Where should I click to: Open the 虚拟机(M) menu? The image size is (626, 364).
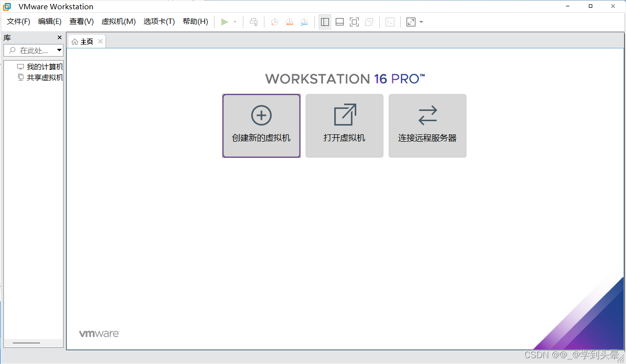click(118, 21)
